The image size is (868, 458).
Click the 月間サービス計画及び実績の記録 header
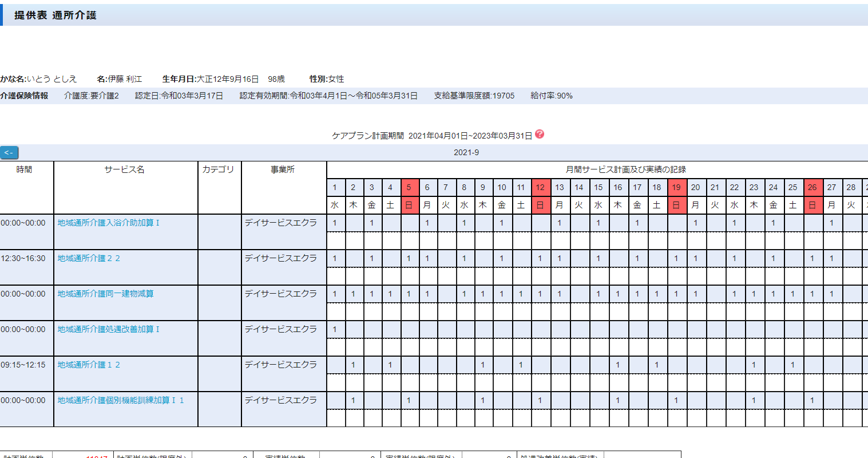tap(625, 169)
